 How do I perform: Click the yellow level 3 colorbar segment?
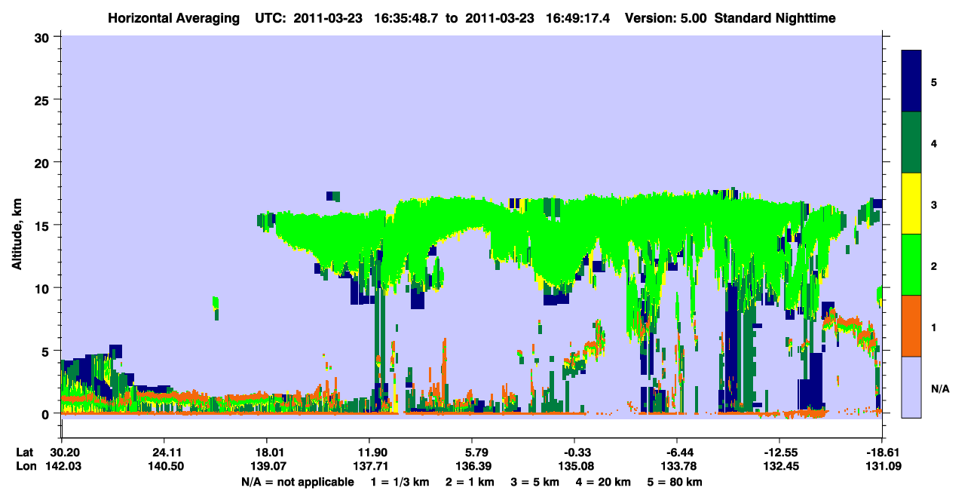[911, 204]
